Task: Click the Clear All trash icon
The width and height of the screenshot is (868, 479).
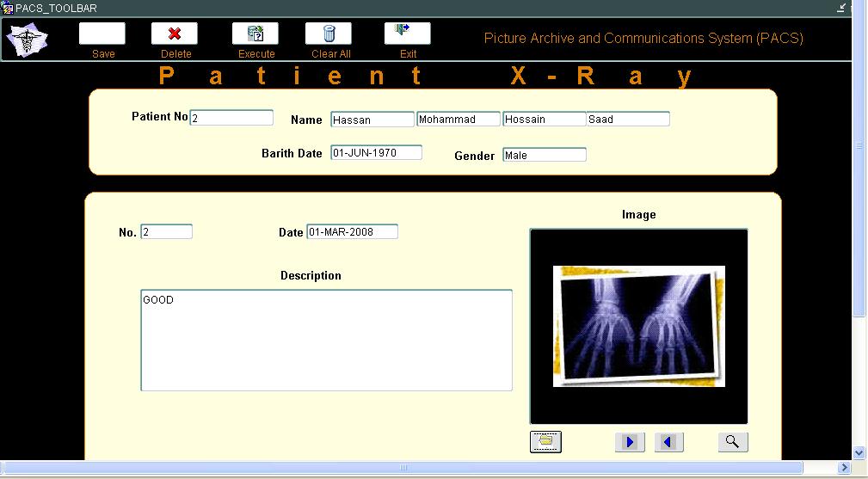Action: pos(329,34)
